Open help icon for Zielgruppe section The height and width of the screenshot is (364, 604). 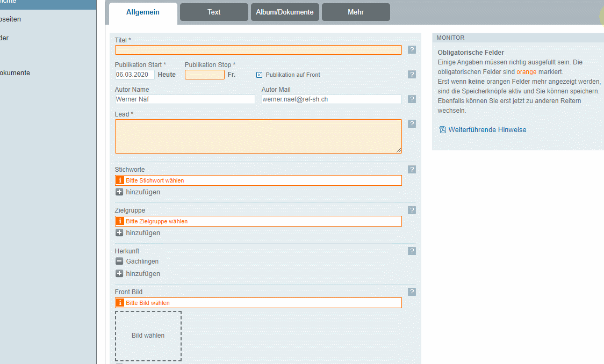point(412,210)
